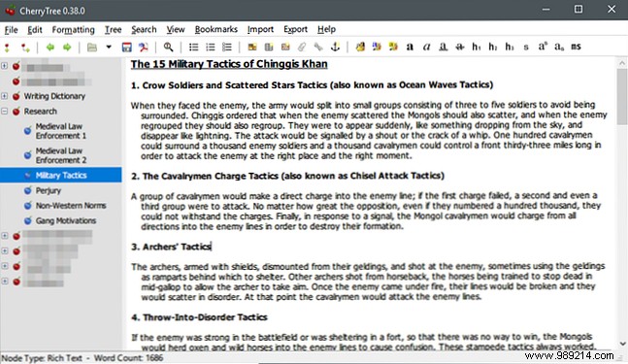Insert a link with chain icon
628x364 pixels.
point(318,47)
